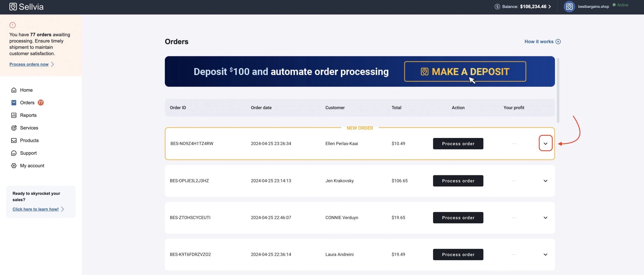This screenshot has width=644, height=275.
Task: Follow the Process orders now link
Action: pyautogui.click(x=29, y=64)
